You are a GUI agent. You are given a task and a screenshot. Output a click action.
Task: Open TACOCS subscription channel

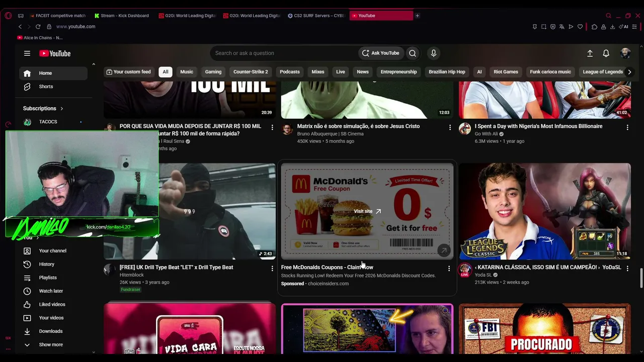click(x=53, y=122)
